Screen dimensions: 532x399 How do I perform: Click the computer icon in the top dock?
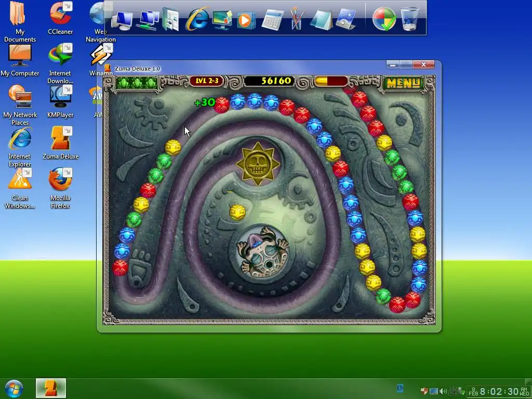122,20
